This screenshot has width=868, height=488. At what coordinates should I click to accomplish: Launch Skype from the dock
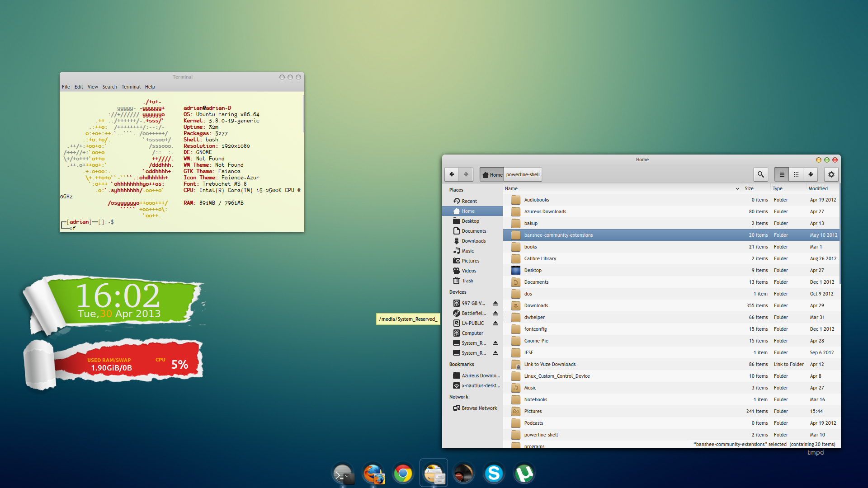pos(494,474)
